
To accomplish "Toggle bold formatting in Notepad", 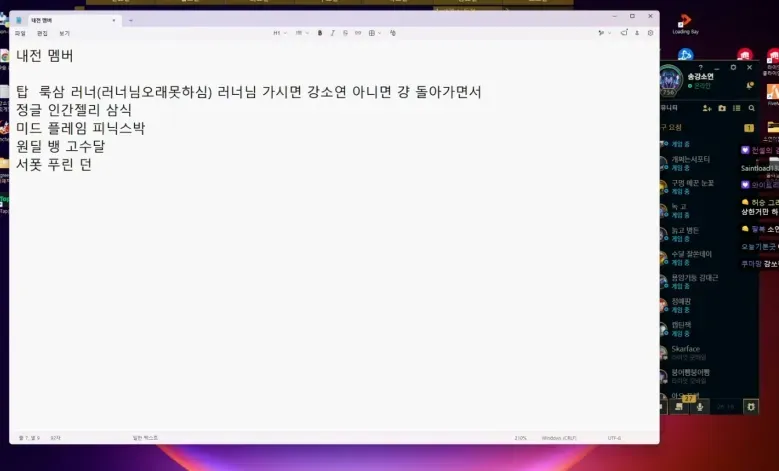I will (x=320, y=33).
